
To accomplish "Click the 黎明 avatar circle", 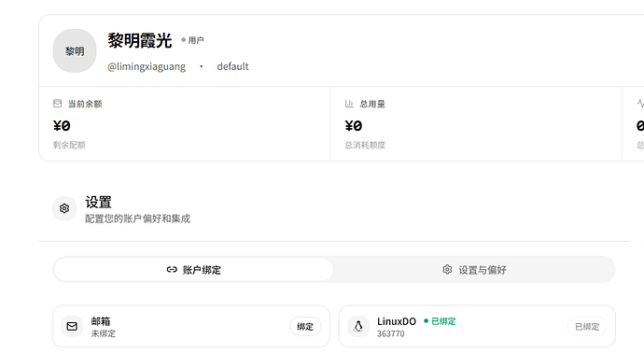I will [x=75, y=51].
